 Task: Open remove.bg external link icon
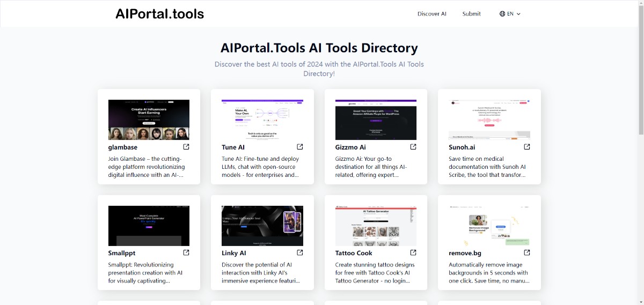click(x=527, y=252)
